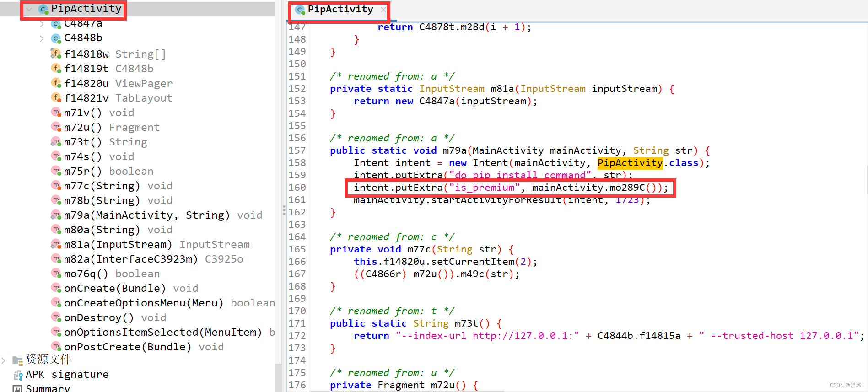Expand the 资源文件 folder

click(4, 360)
